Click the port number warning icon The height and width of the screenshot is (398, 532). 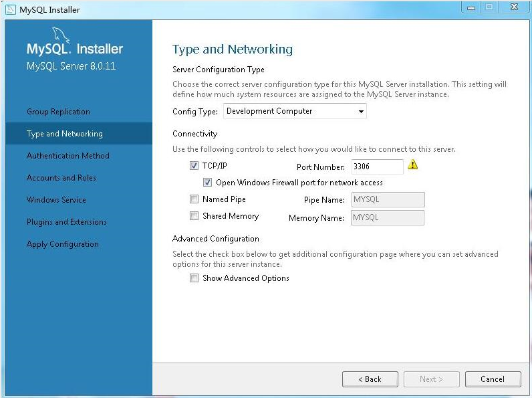(412, 165)
